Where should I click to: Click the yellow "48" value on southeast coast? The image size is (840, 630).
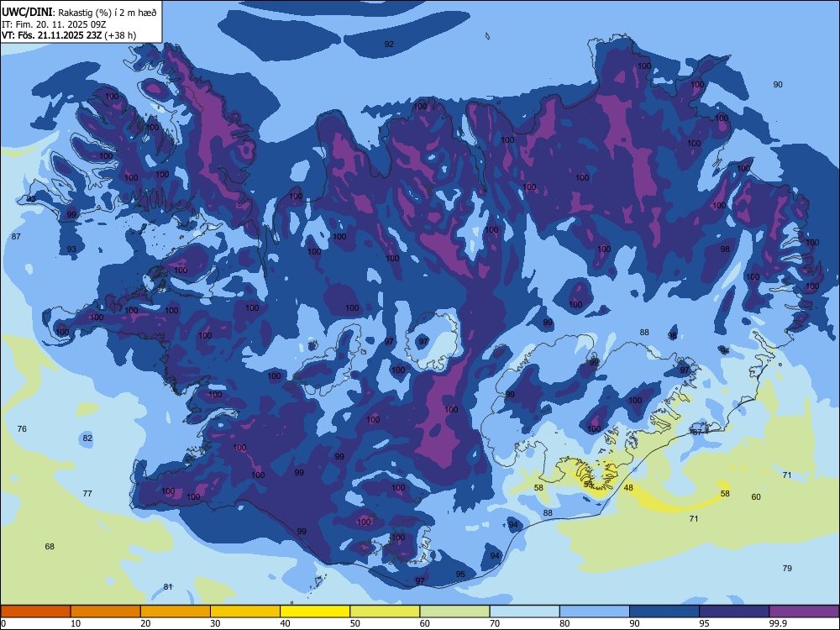(628, 487)
